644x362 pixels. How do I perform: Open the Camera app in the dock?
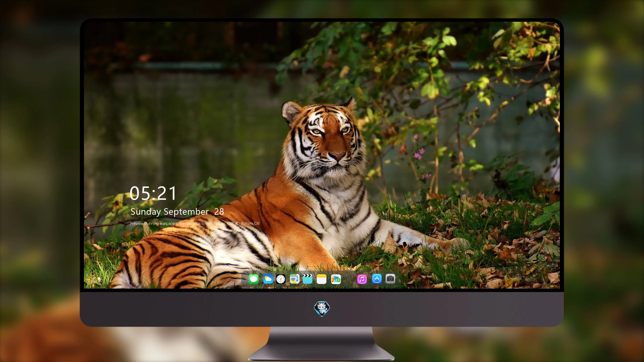click(x=390, y=279)
